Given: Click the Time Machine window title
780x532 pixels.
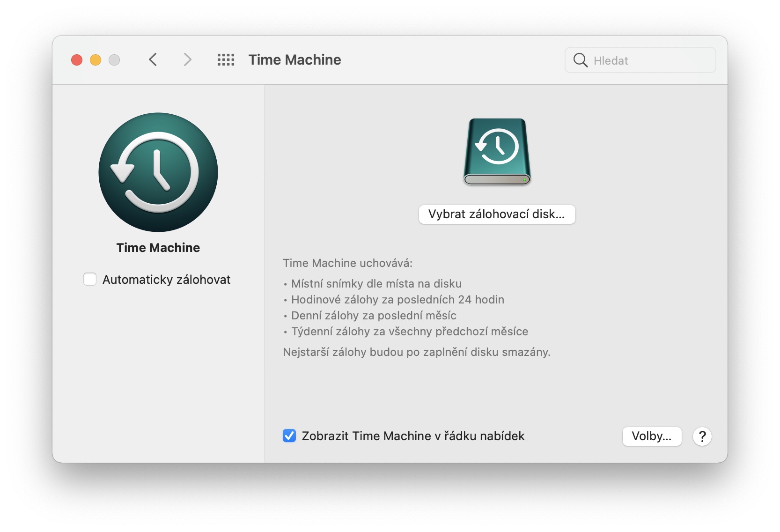Looking at the screenshot, I should (294, 60).
